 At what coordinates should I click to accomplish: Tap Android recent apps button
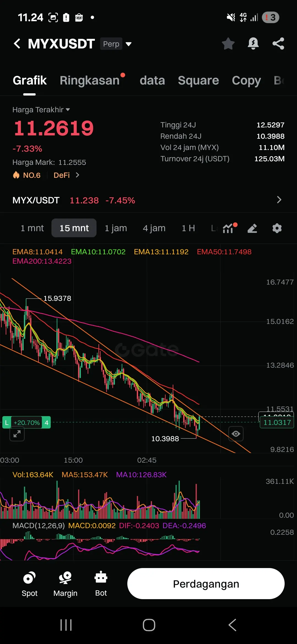tap(66, 625)
